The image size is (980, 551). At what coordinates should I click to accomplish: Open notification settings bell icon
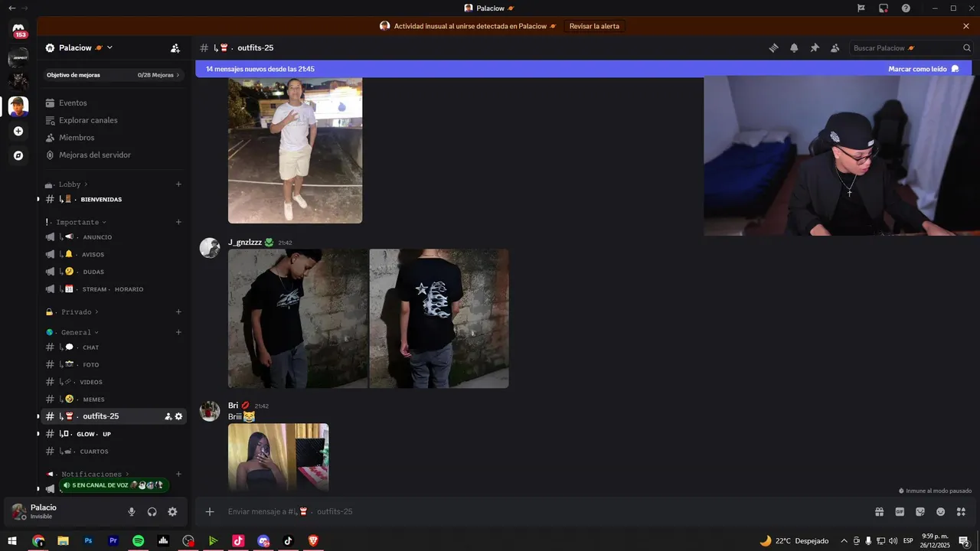794,47
